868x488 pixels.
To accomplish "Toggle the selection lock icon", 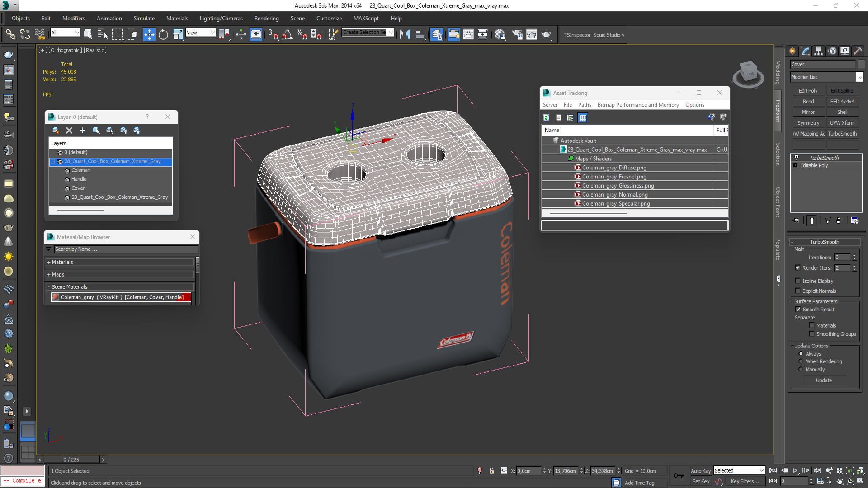I will tap(491, 471).
